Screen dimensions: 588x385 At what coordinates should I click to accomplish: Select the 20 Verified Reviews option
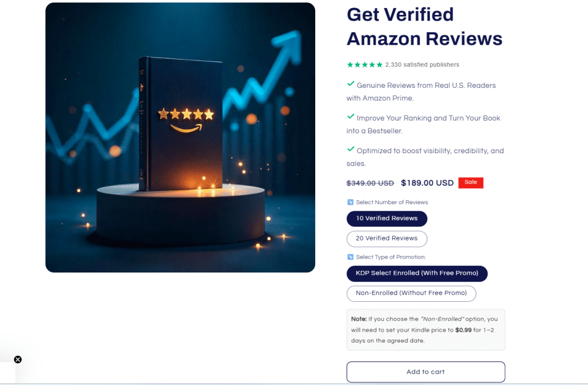click(x=386, y=239)
